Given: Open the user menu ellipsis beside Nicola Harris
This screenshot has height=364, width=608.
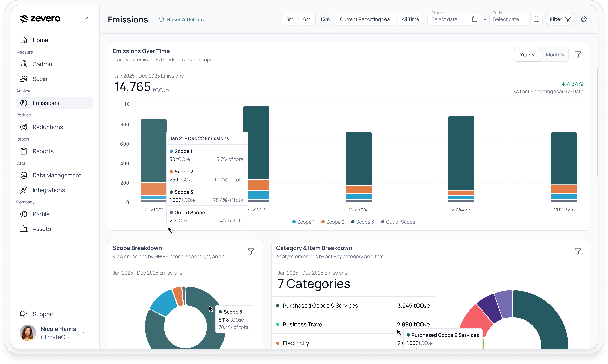Looking at the screenshot, I should click(86, 332).
